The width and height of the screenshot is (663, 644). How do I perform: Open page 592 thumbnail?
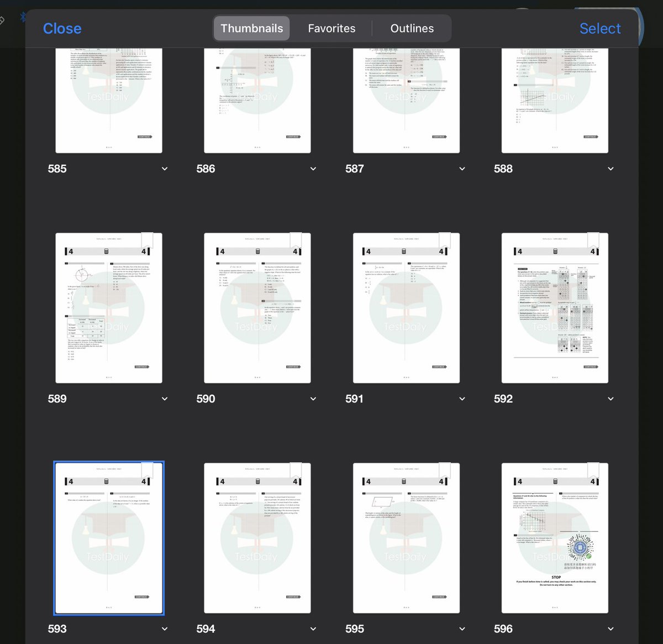[x=555, y=308]
